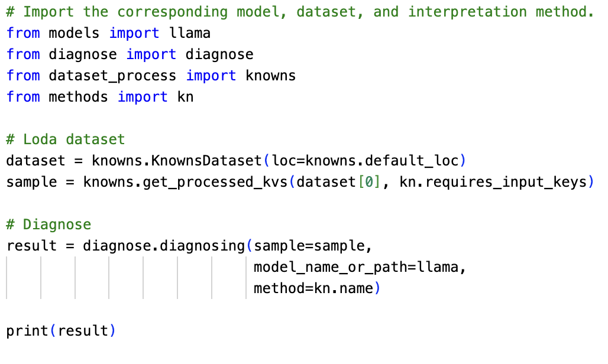
Task: Click "dataset_process" module name
Action: tap(112, 76)
